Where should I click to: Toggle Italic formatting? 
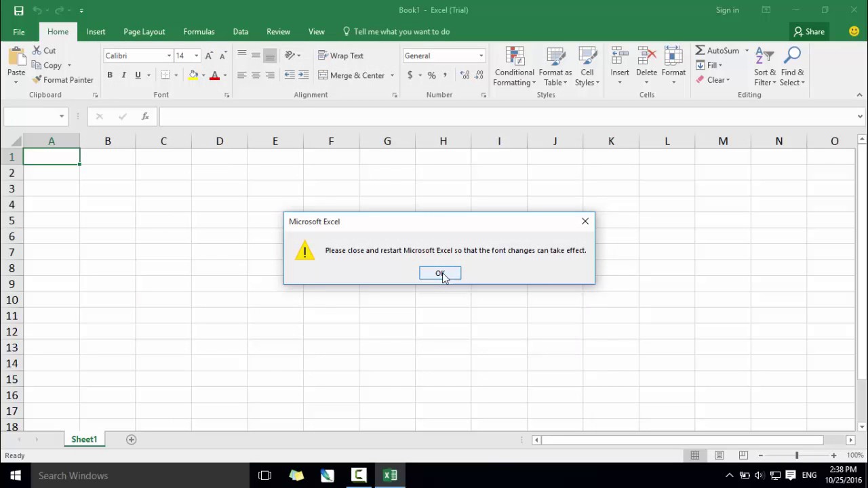123,75
